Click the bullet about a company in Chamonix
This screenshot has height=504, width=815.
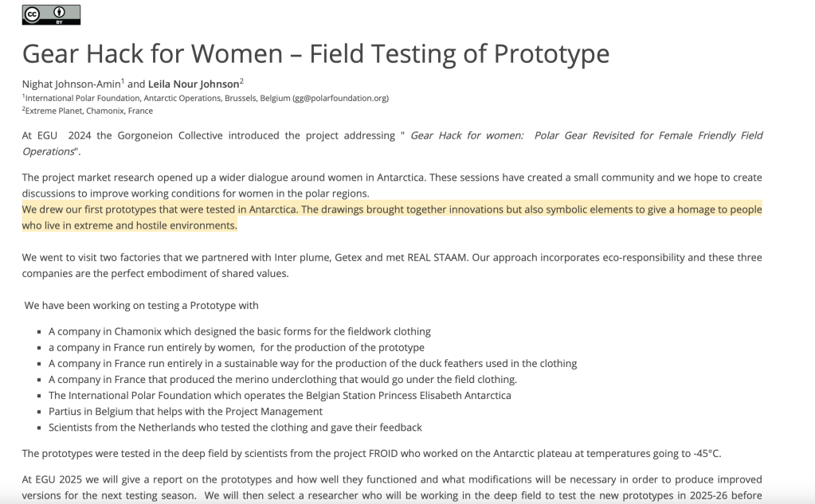click(x=239, y=331)
